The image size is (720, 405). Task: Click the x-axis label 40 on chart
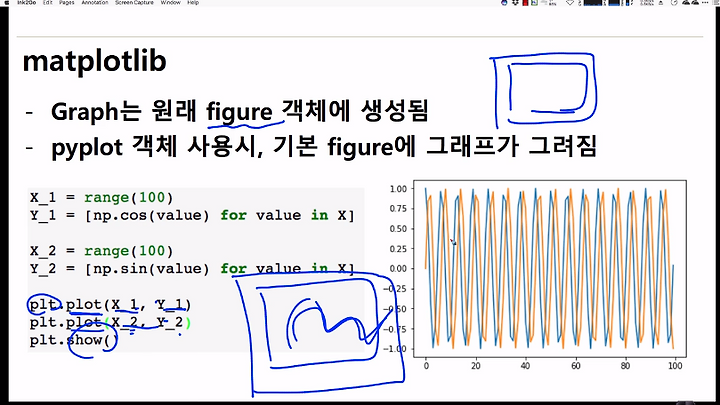(x=525, y=366)
